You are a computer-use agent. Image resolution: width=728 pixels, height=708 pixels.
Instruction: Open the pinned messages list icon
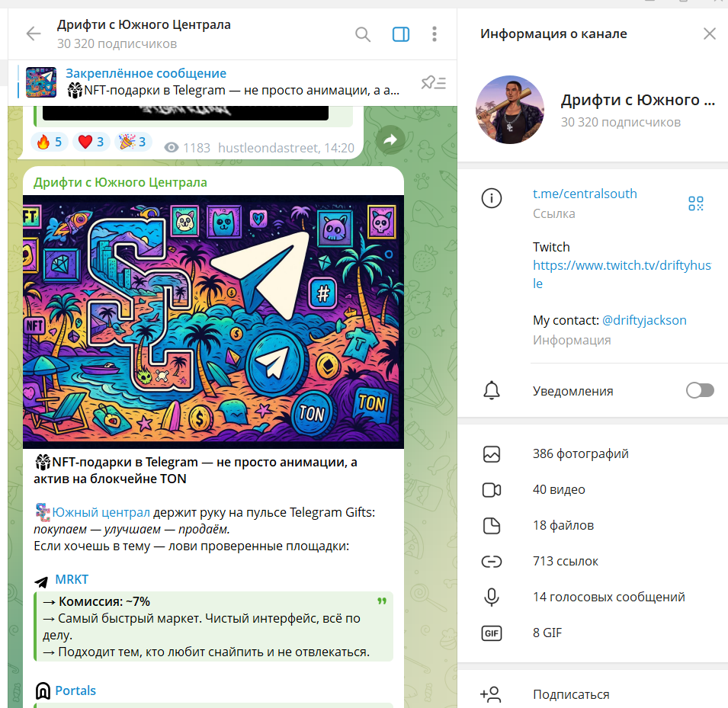(x=434, y=82)
